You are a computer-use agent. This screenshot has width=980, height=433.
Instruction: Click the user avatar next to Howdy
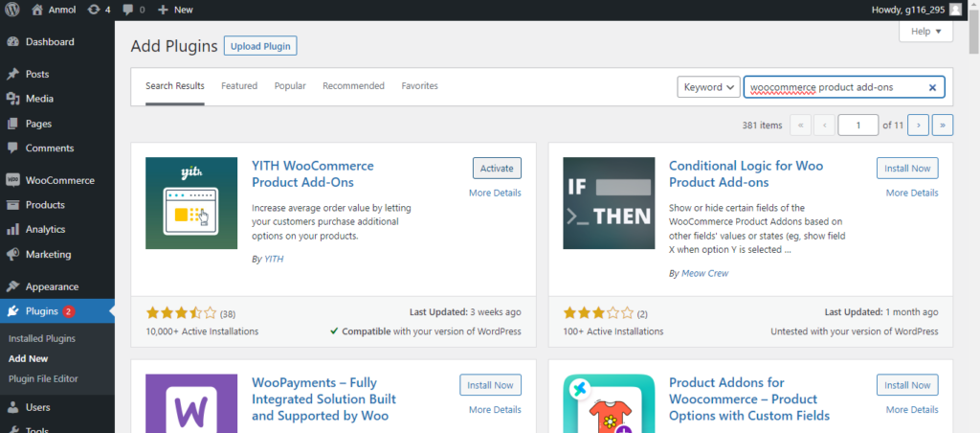tap(955, 10)
